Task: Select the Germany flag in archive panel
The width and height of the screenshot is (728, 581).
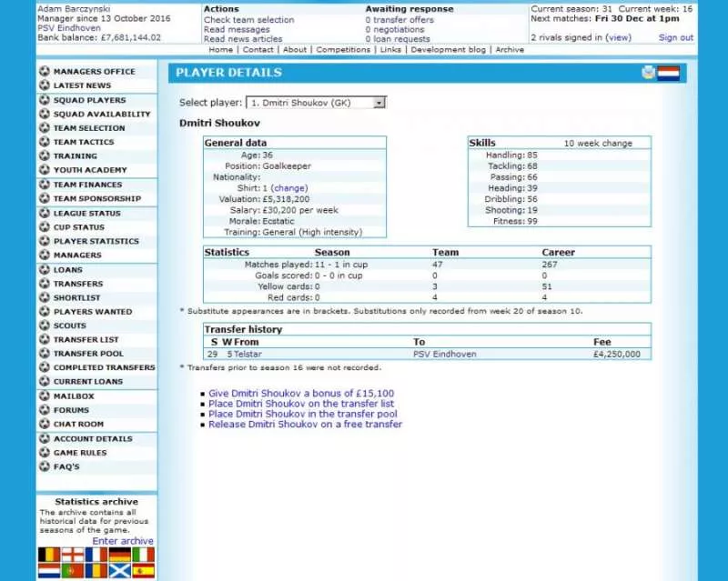Action: 120,555
